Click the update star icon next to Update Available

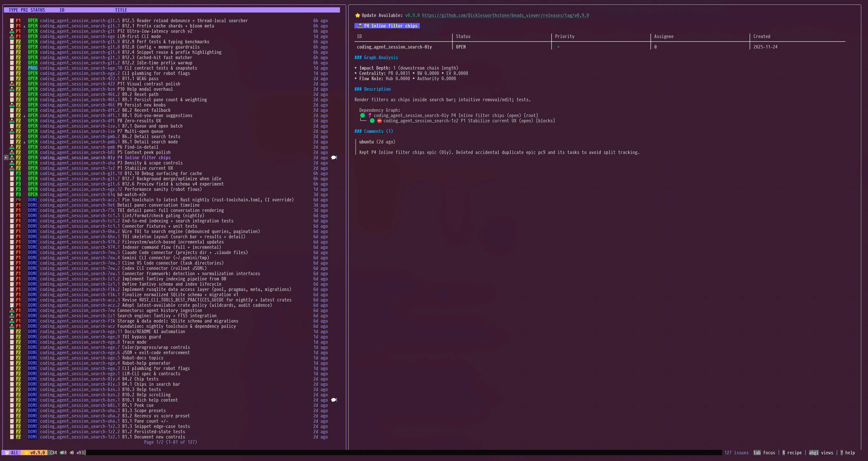pyautogui.click(x=357, y=15)
